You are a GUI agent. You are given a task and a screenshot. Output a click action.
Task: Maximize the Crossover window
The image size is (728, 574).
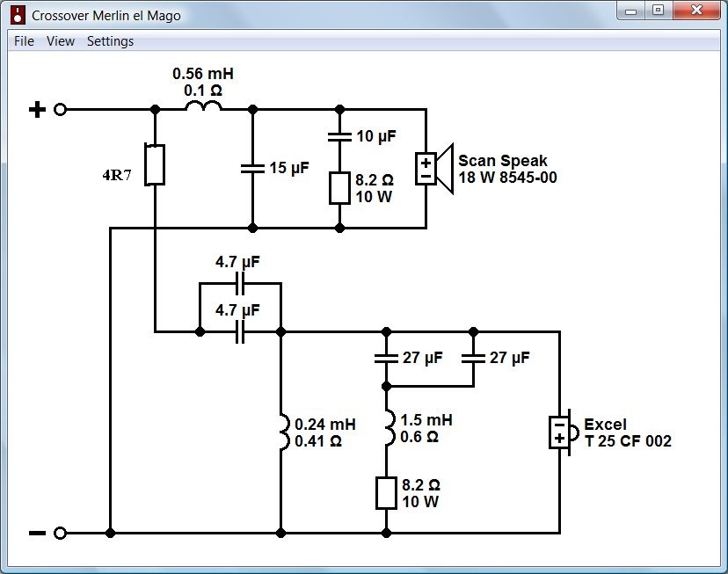pyautogui.click(x=658, y=11)
